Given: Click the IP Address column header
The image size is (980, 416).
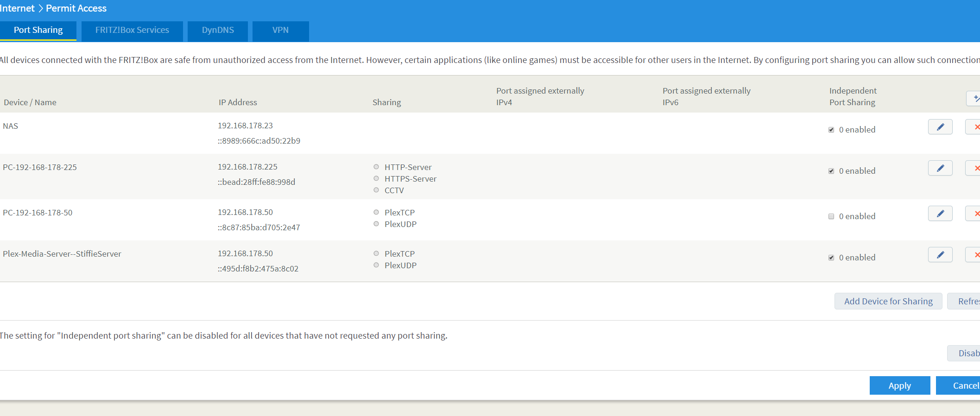Looking at the screenshot, I should (x=238, y=102).
